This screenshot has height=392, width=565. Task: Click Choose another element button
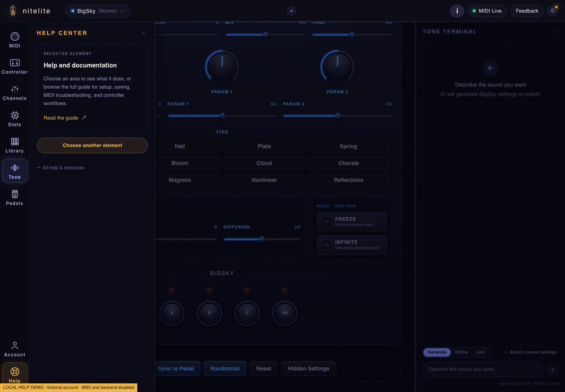[92, 145]
